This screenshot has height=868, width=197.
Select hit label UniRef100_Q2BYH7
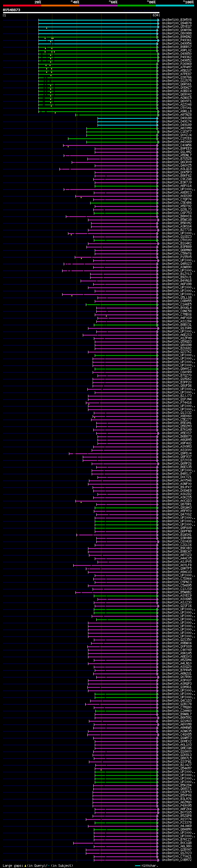coord(177,850)
